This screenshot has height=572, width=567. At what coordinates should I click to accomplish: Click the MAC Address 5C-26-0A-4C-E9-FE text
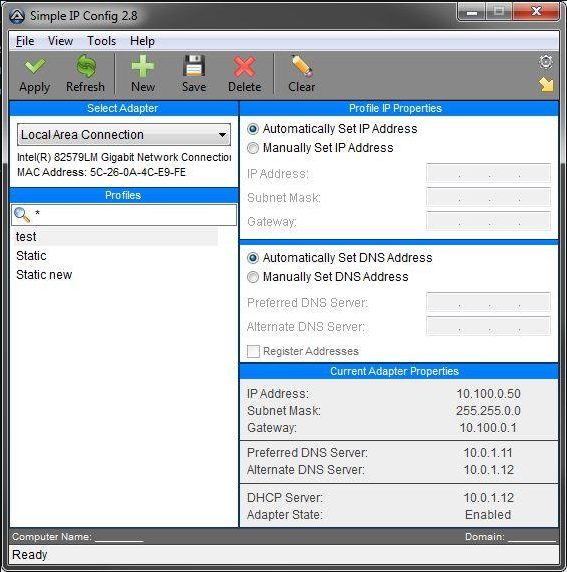click(101, 172)
